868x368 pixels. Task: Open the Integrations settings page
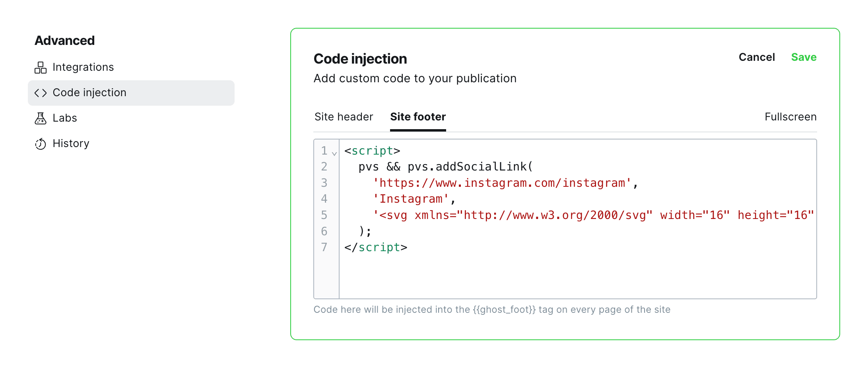[83, 67]
